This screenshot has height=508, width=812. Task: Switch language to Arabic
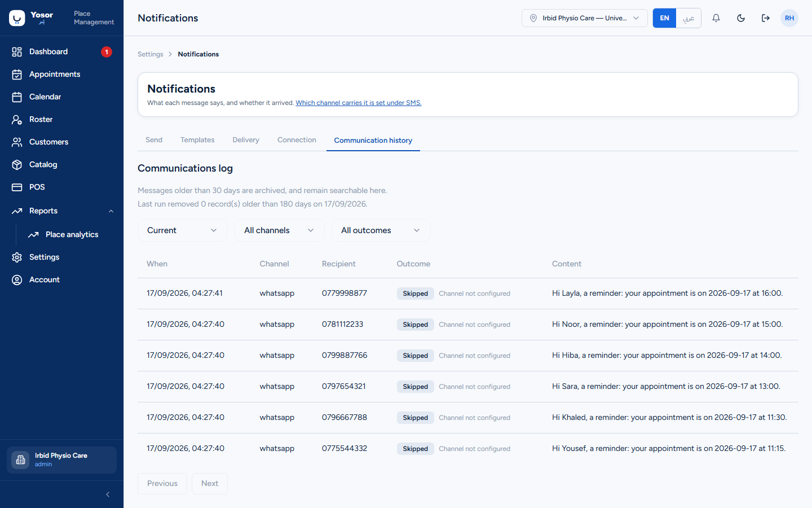pyautogui.click(x=689, y=18)
